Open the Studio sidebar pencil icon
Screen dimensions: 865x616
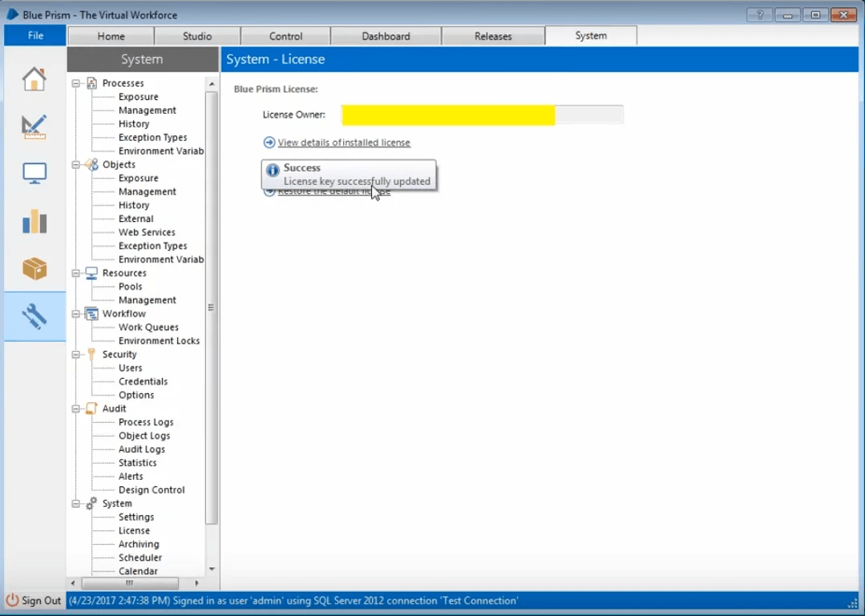pyautogui.click(x=34, y=127)
